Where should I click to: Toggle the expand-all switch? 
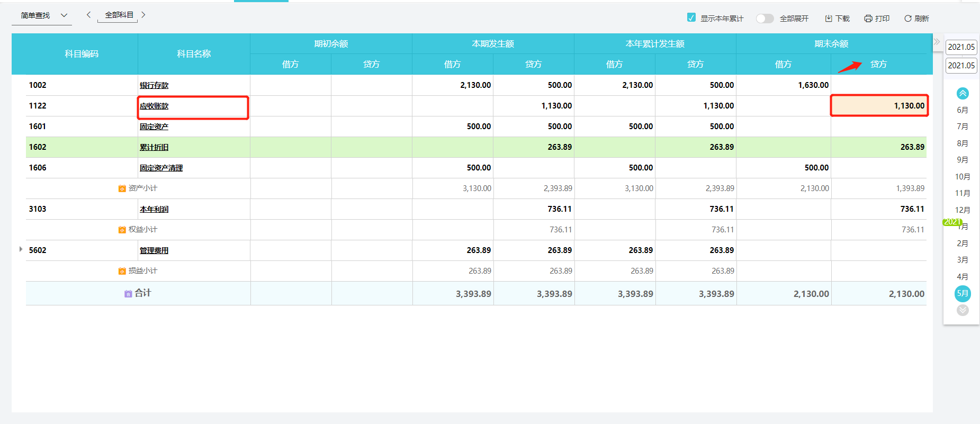click(x=765, y=19)
